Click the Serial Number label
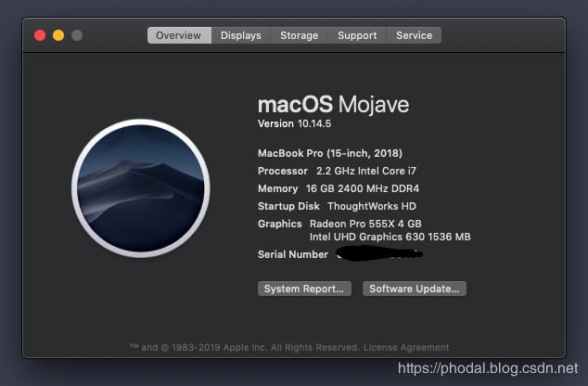588x386 pixels. pos(293,255)
